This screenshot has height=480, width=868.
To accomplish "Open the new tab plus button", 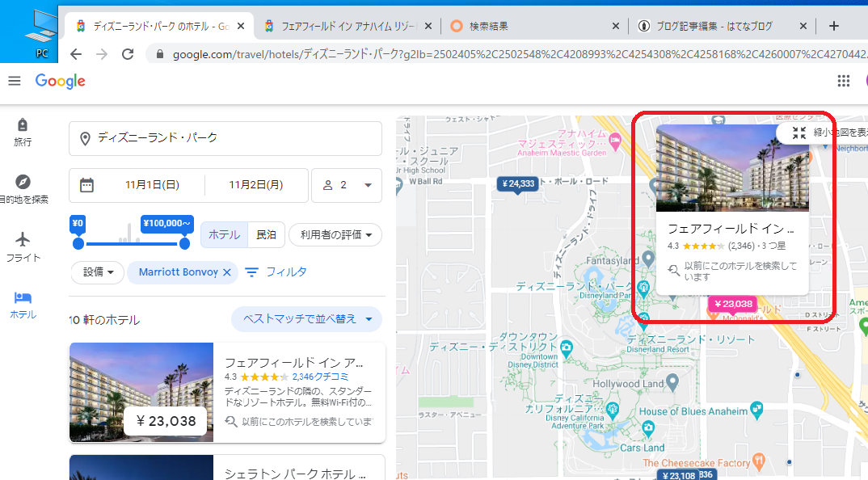I will click(834, 26).
